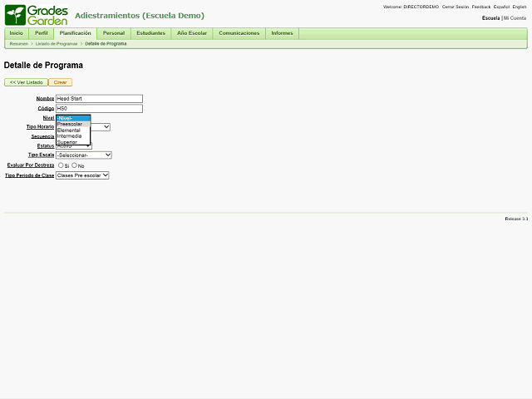
Task: Select Si for Evaluar Por Destreza
Action: point(61,165)
